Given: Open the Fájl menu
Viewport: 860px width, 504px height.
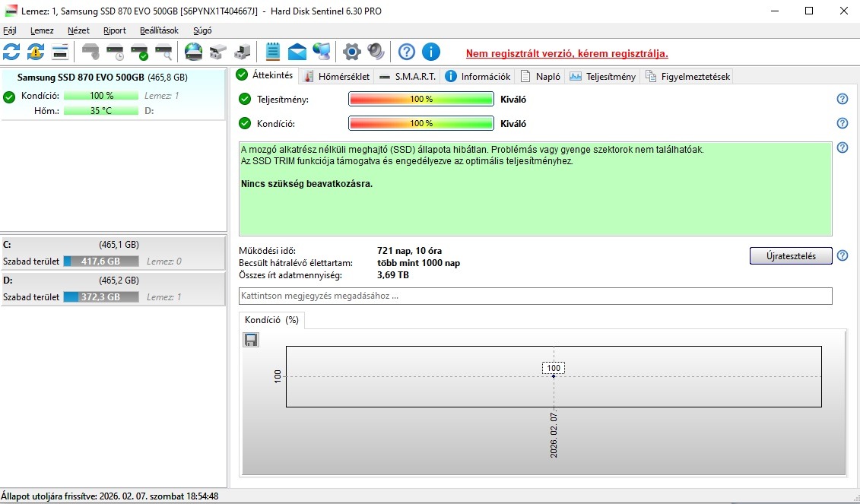Looking at the screenshot, I should click(10, 30).
